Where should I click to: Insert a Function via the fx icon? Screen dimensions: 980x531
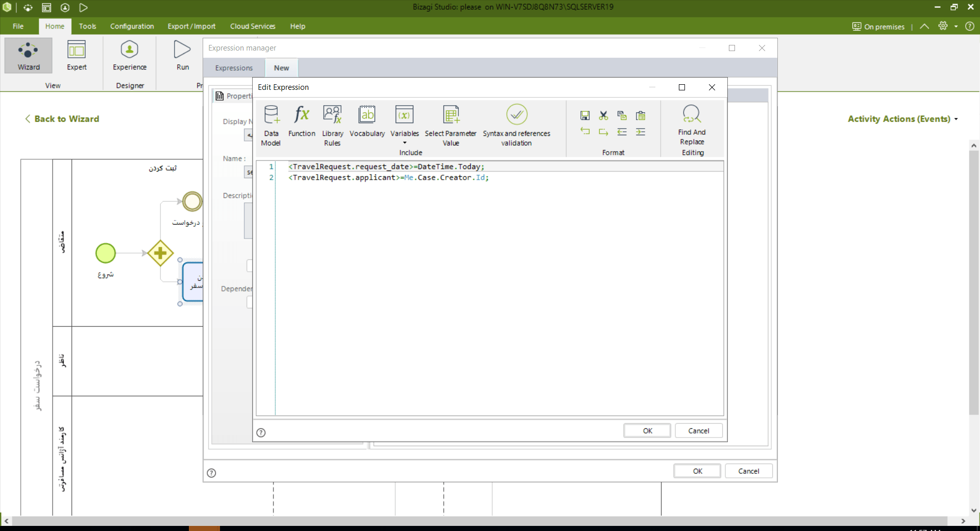[x=302, y=121]
